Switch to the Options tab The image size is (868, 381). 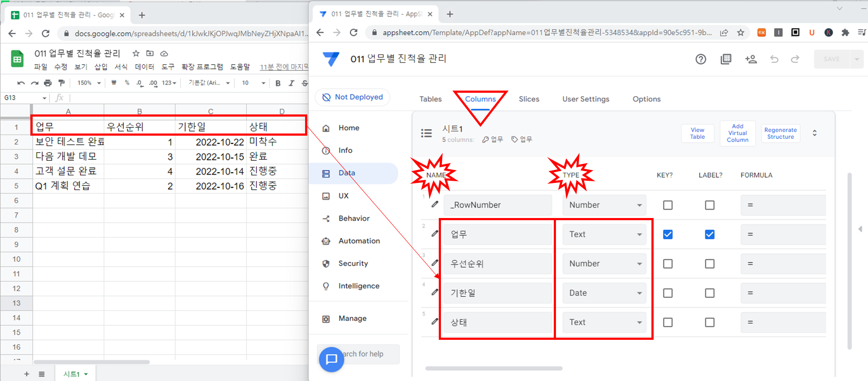pos(647,99)
